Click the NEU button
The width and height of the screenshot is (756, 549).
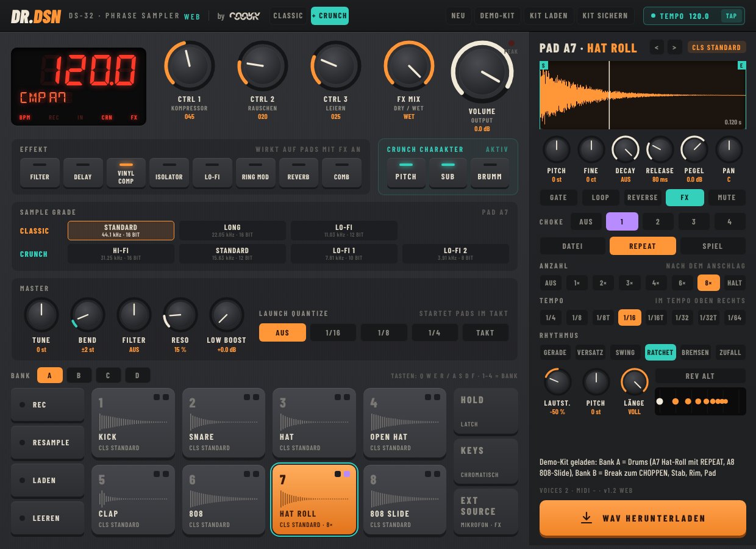458,16
